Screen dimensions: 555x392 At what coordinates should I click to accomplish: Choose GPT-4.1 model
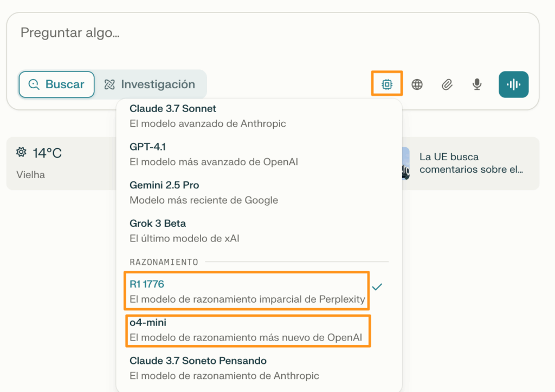click(259, 154)
